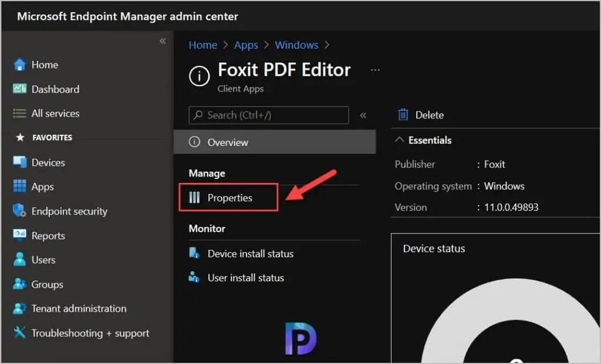Click the version value 11.0.0.49893
The image size is (601, 364).
(511, 207)
